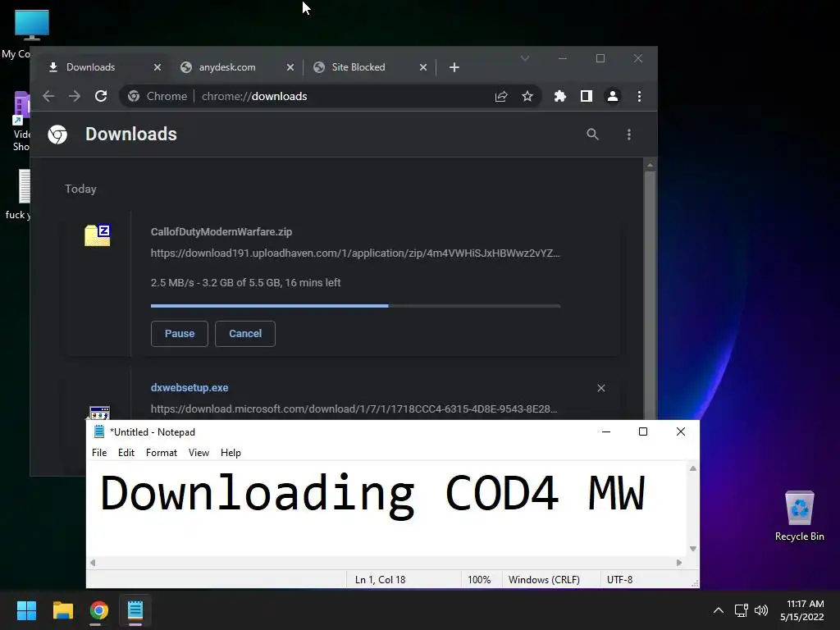Close the Downloads tab
840x630 pixels.
click(x=157, y=67)
